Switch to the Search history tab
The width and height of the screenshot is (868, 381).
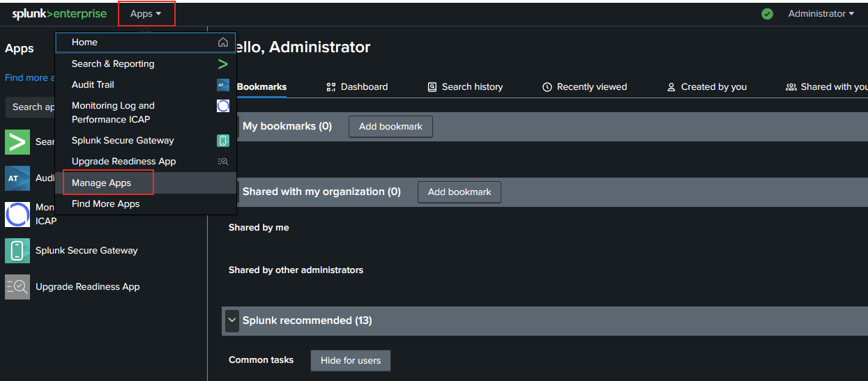465,87
